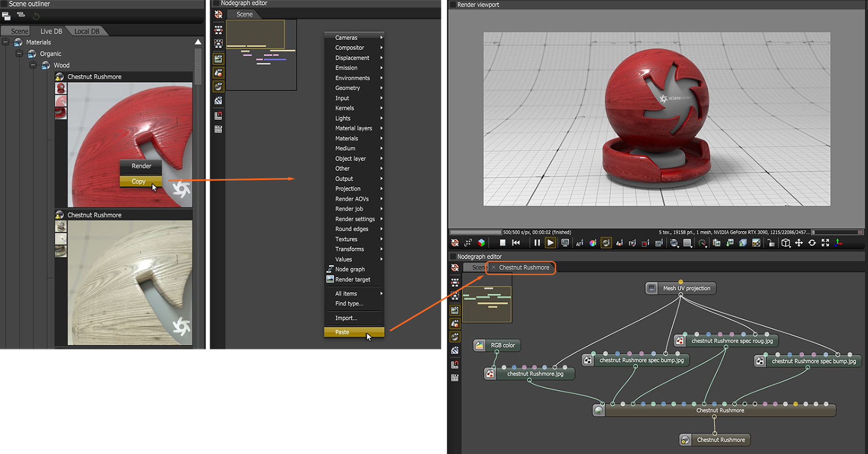868x454 pixels.
Task: Toggle the colored world axis icon
Action: pos(839,243)
